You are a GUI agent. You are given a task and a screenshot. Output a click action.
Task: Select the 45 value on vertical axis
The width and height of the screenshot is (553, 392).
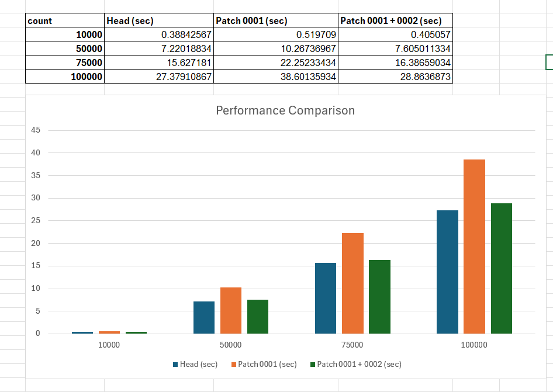pyautogui.click(x=36, y=130)
